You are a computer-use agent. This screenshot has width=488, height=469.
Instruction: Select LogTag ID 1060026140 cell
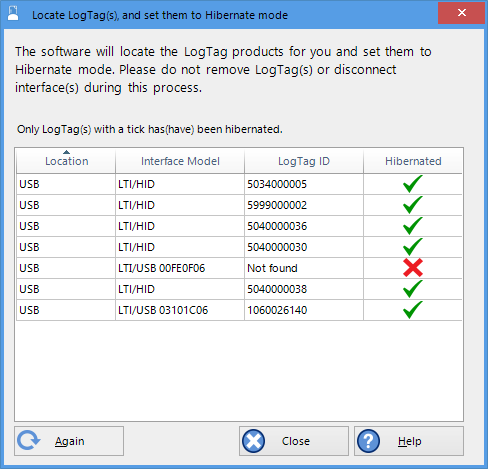[304, 310]
